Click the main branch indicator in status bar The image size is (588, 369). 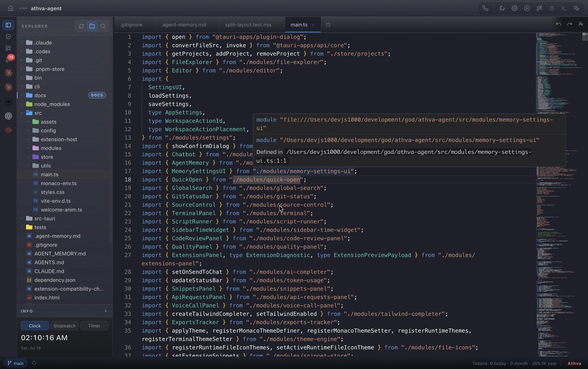15,363
